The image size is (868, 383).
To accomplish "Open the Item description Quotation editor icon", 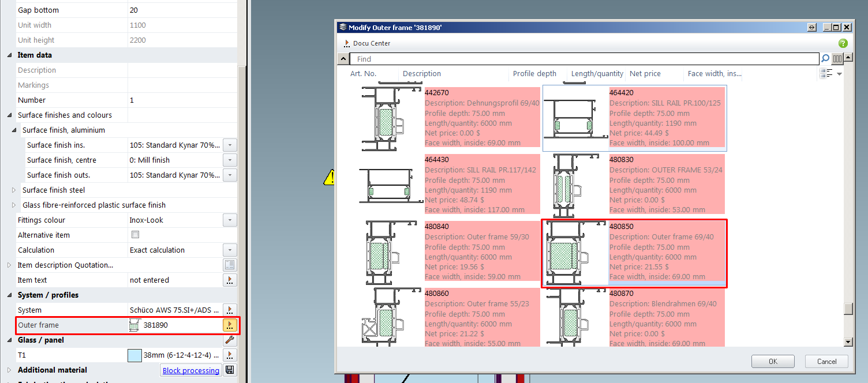I will (230, 265).
